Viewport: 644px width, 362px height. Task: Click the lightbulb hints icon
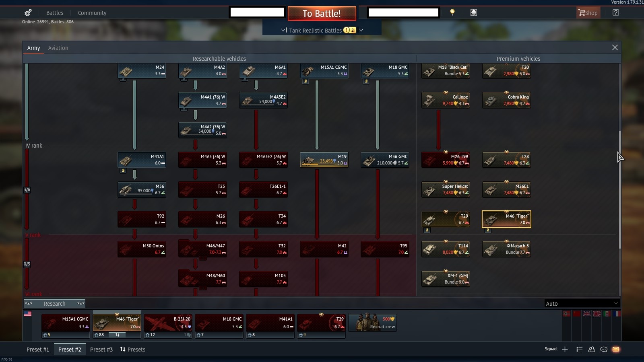coord(452,12)
